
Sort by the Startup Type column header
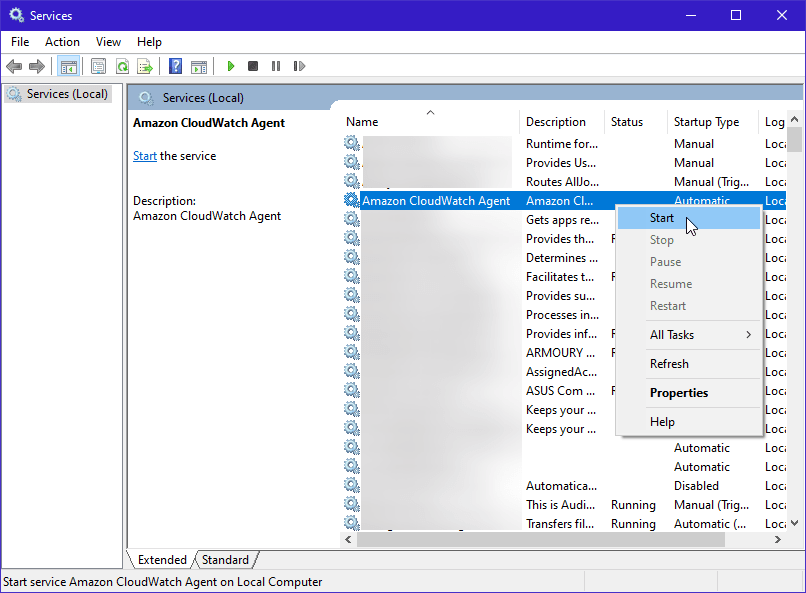[713, 122]
